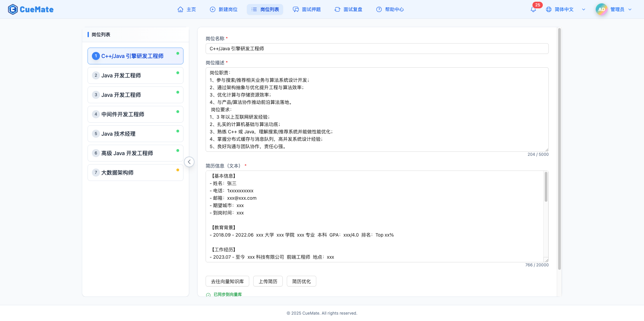Collapse the sidebar with the chevron button
The width and height of the screenshot is (644, 321).
[x=189, y=162]
